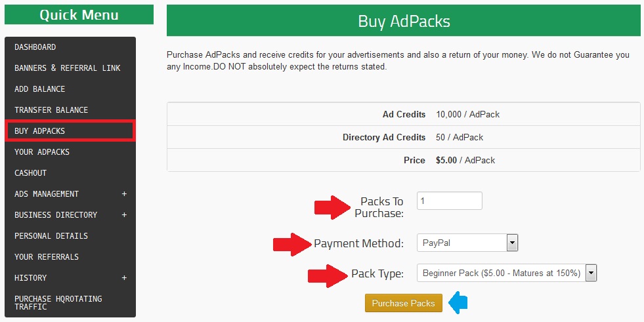Open the Cashout page
644x322 pixels.
(31, 173)
